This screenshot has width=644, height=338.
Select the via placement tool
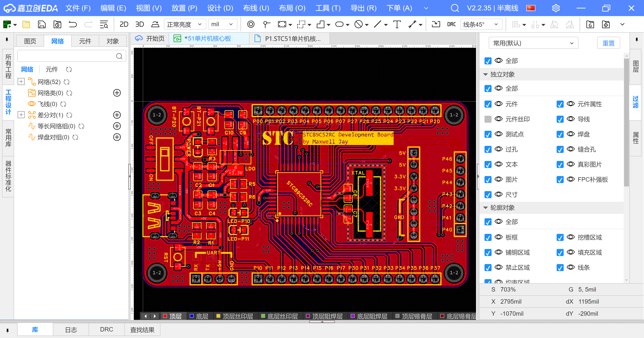(x=251, y=24)
